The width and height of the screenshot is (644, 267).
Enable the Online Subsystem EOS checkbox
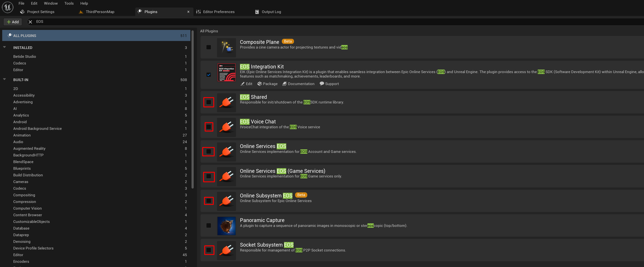[209, 201]
